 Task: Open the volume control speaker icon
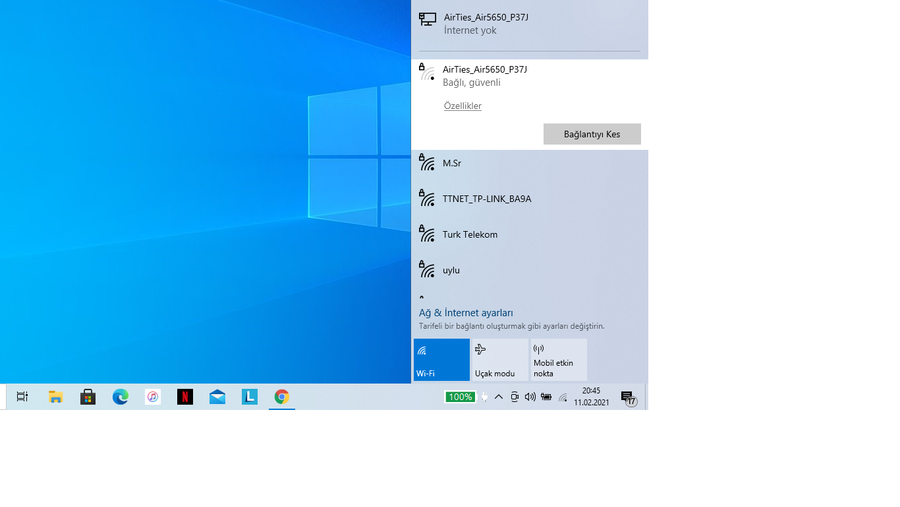click(x=530, y=397)
